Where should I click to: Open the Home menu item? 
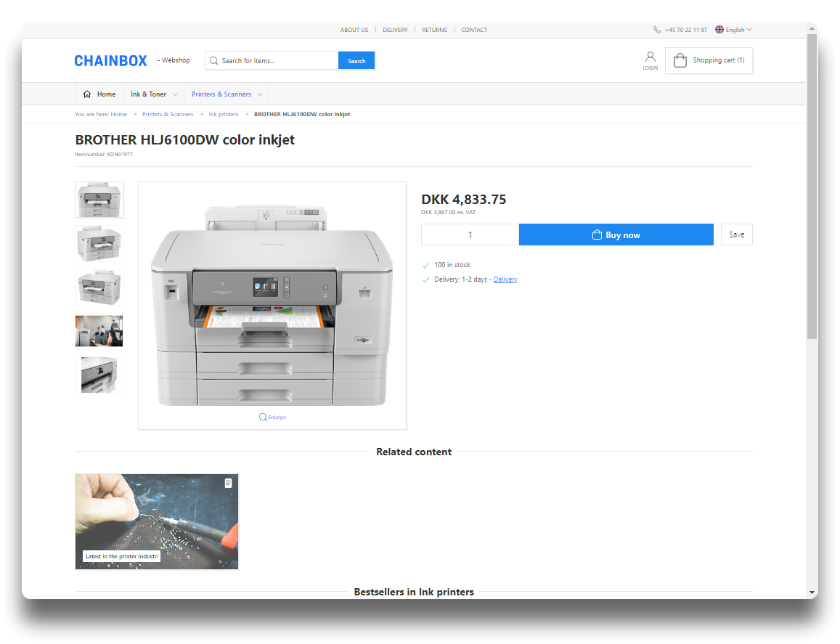click(x=99, y=94)
